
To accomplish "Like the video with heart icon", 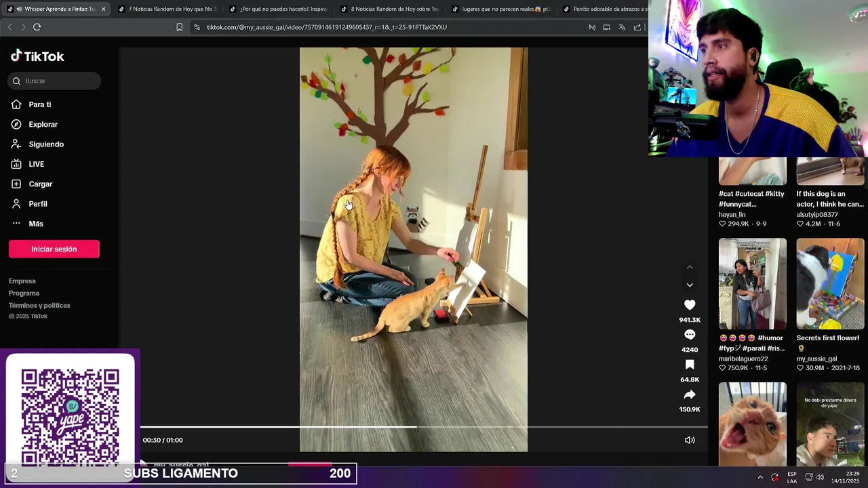I will (690, 305).
